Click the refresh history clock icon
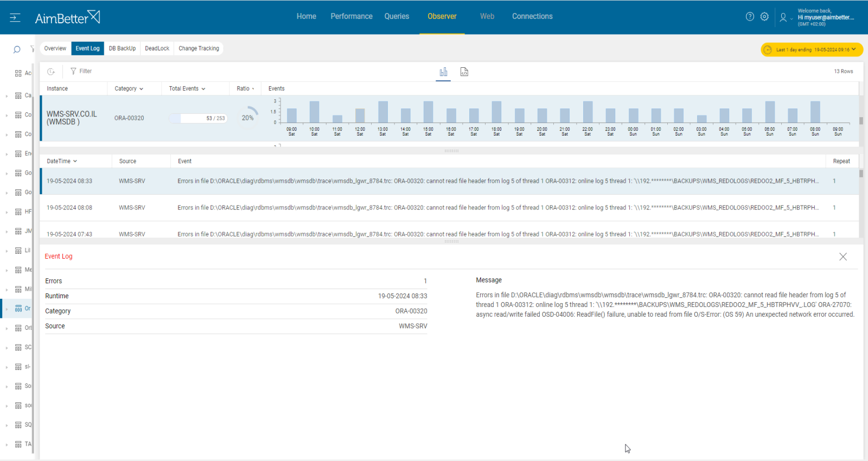Viewport: 868px width, 461px height. 51,72
